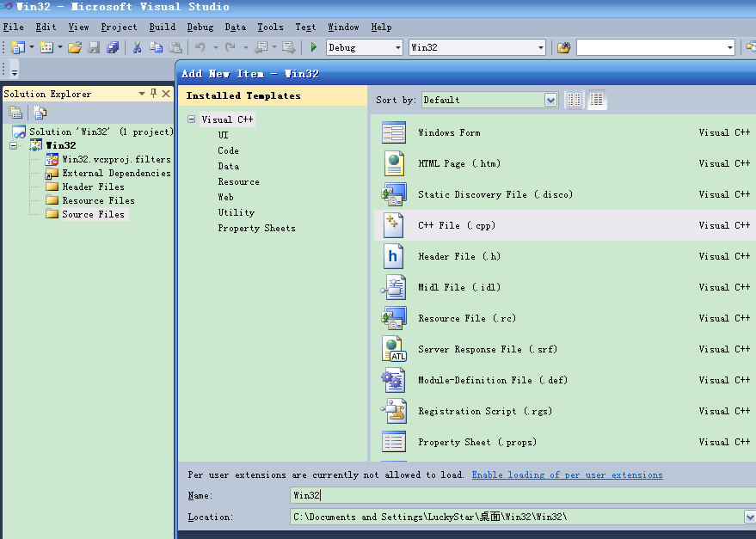Click the New Project toolbar icon
This screenshot has width=756, height=539.
click(18, 47)
